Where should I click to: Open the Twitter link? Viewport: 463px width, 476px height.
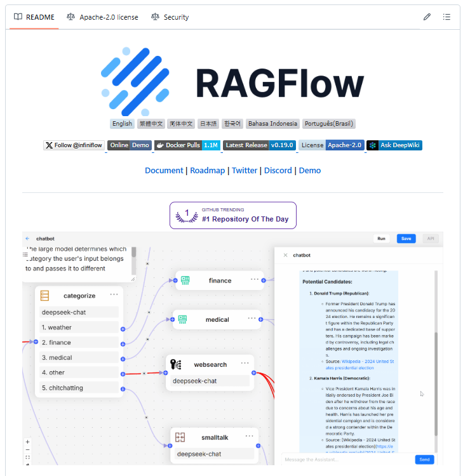coord(245,170)
